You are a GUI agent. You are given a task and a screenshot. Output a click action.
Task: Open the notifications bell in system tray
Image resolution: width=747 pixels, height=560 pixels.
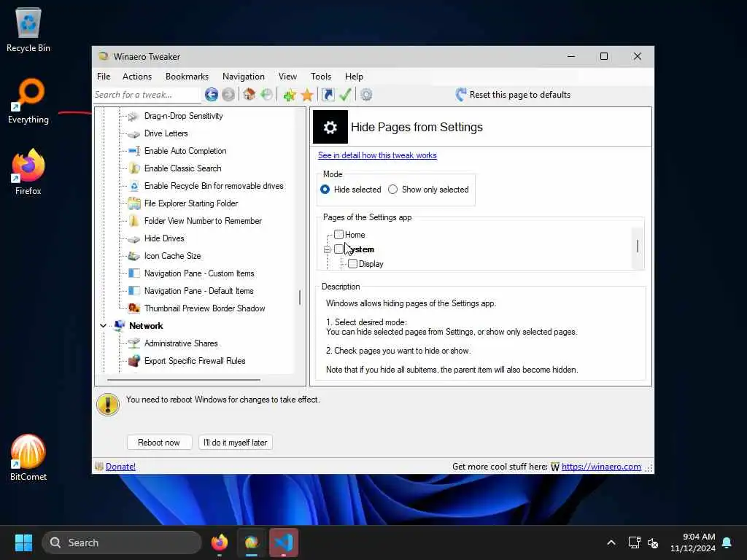tap(727, 542)
